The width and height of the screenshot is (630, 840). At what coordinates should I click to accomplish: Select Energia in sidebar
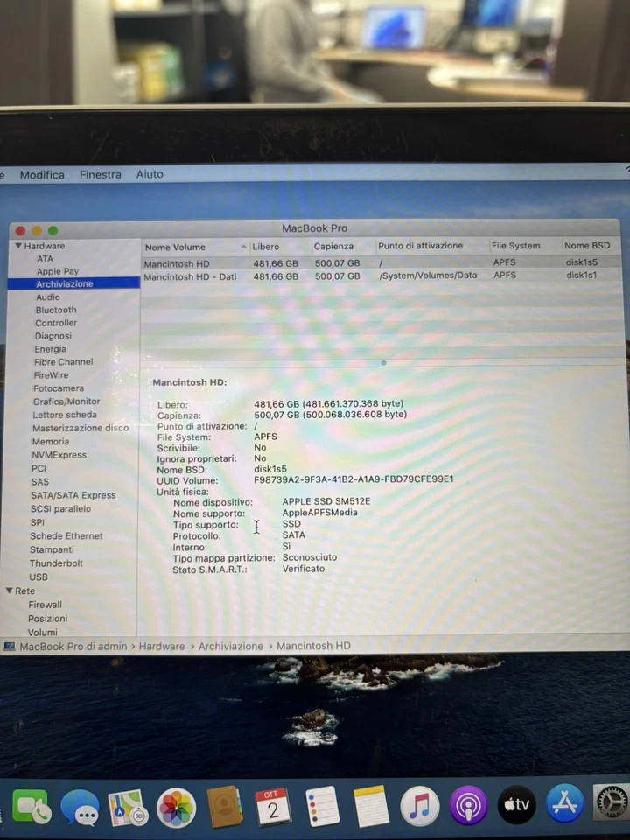pyautogui.click(x=51, y=349)
